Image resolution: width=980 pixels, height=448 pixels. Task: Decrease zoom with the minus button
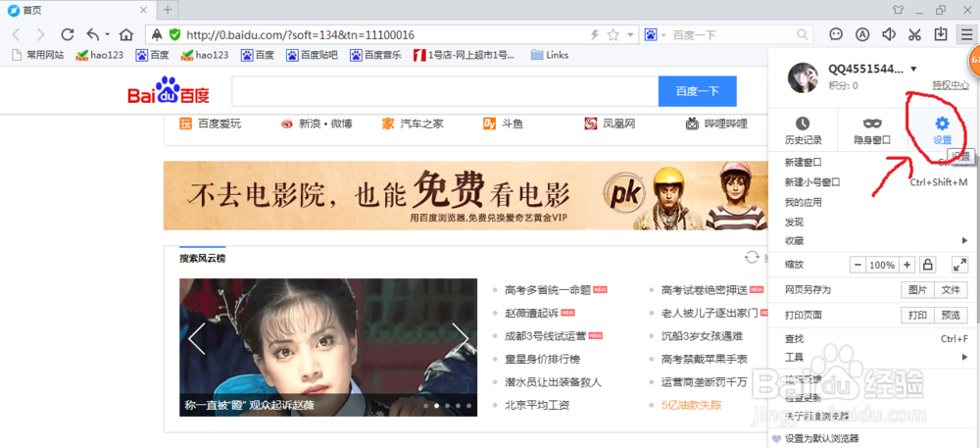858,265
